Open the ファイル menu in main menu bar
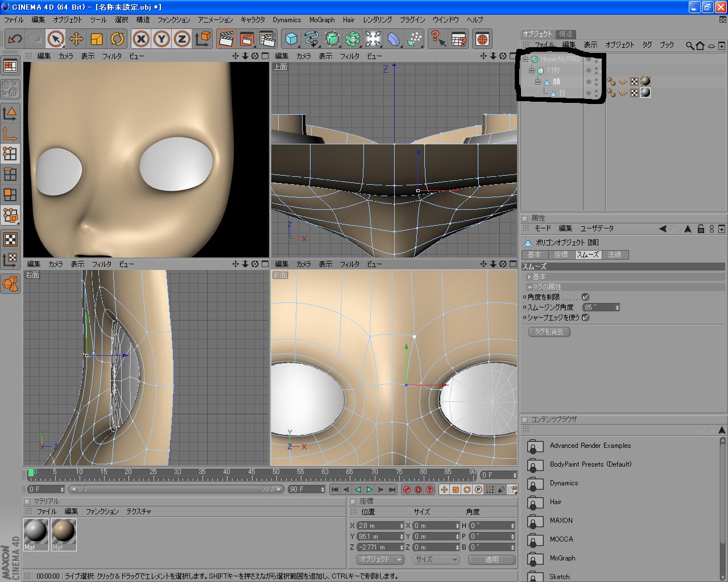Screen dimensions: 728x582 14,19
